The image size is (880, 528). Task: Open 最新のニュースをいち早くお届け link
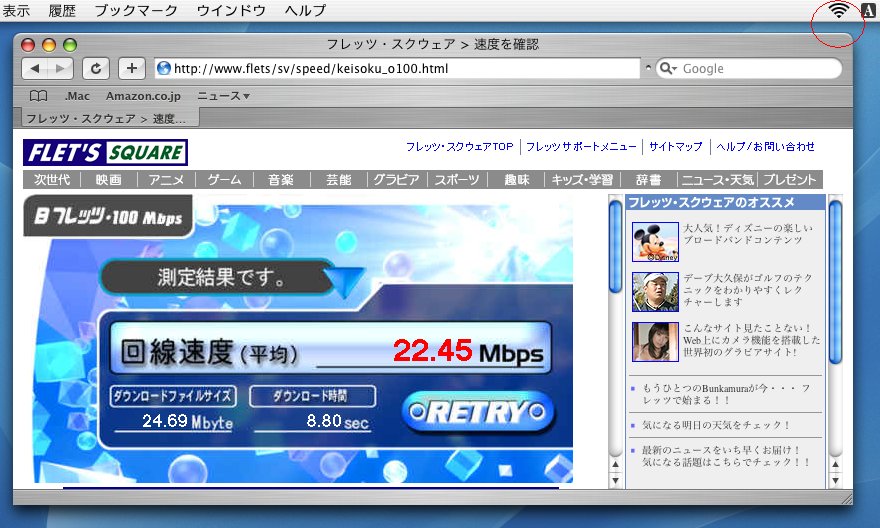[x=726, y=456]
